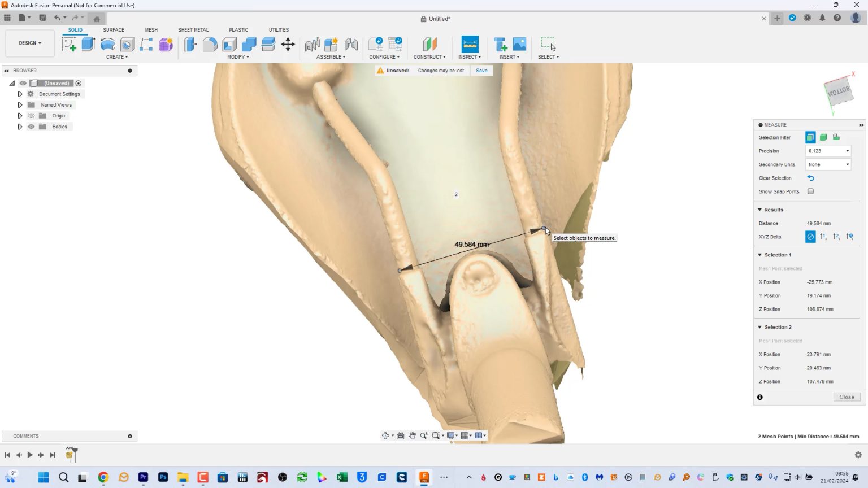
Task: Click the Extrude tool icon
Action: click(x=88, y=44)
